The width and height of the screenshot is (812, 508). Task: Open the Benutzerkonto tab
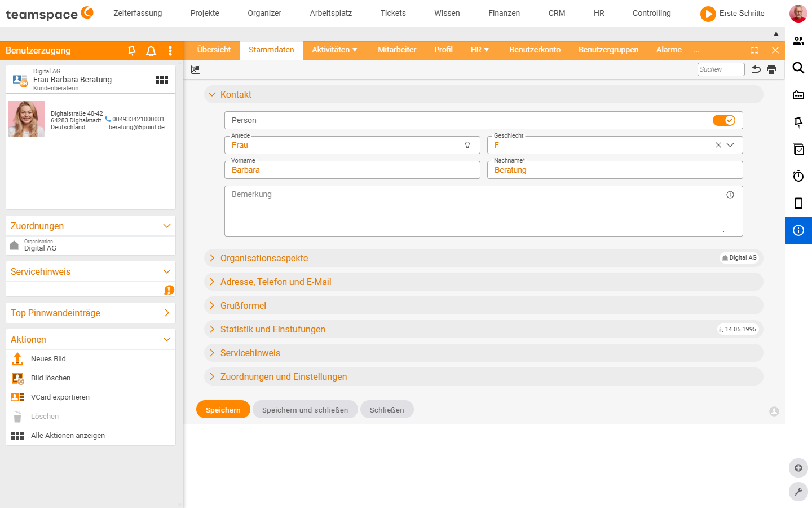tap(535, 50)
